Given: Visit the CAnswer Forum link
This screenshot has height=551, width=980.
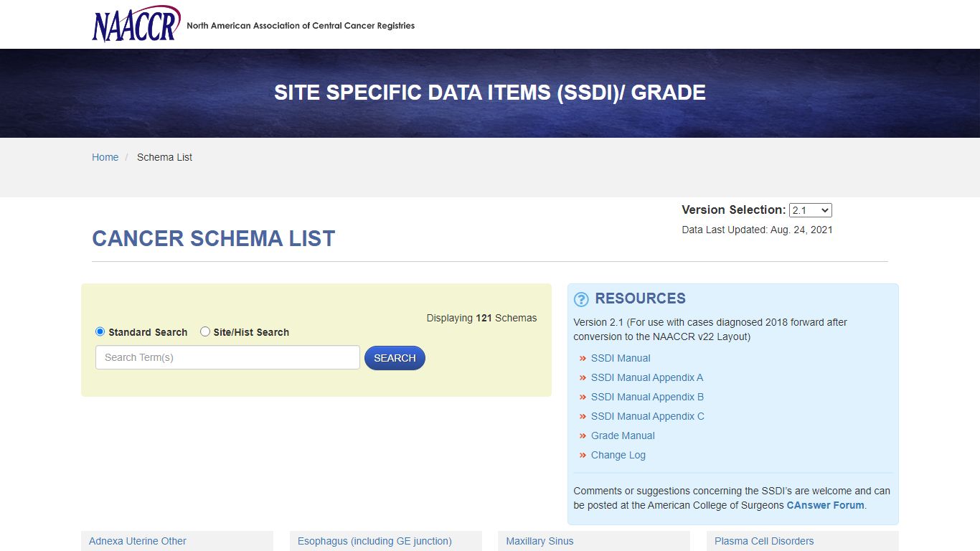Looking at the screenshot, I should 825,505.
